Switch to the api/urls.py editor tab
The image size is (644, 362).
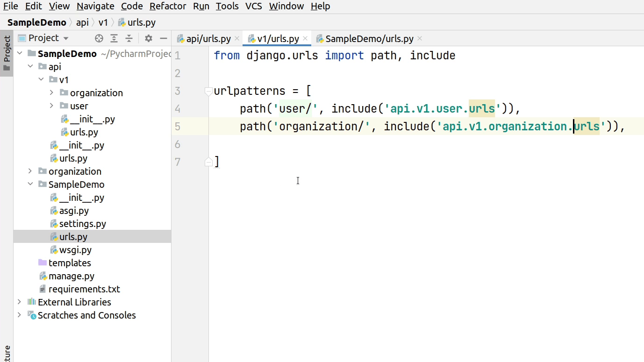tap(208, 38)
